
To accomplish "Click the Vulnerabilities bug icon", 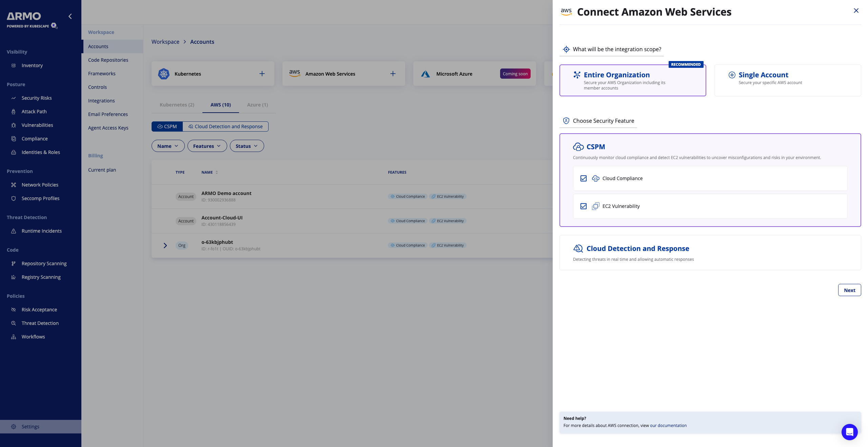I will (x=14, y=125).
